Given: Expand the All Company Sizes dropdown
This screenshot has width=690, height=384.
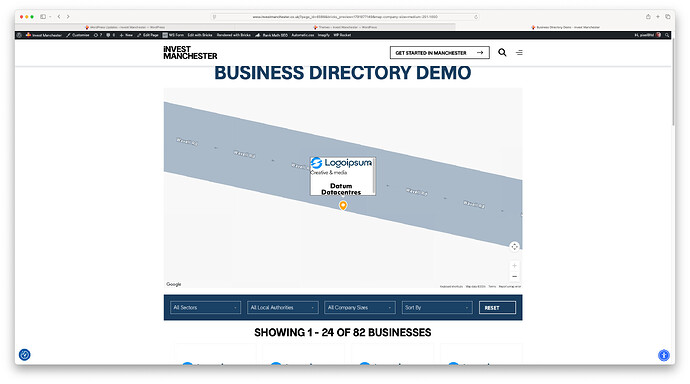Looking at the screenshot, I should (x=360, y=307).
